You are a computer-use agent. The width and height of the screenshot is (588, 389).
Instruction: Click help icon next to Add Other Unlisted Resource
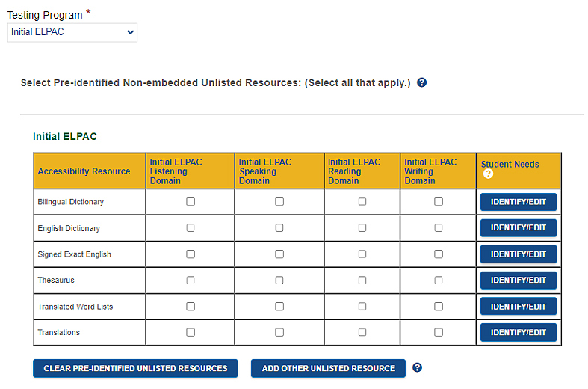pos(417,367)
